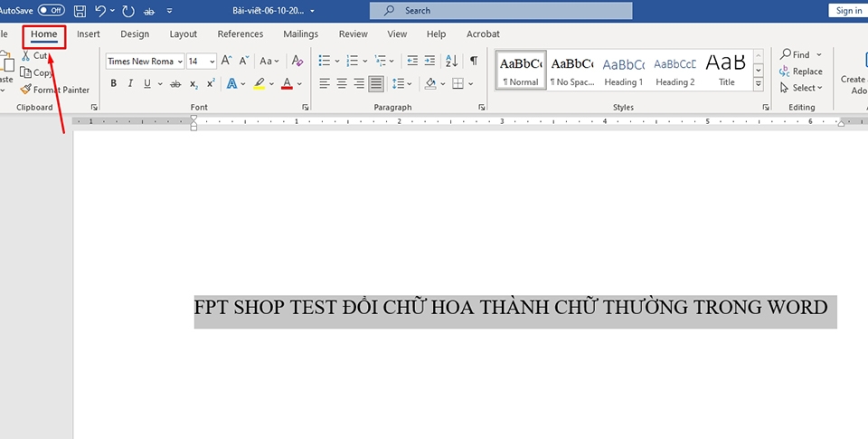Click the bullets list icon
Image resolution: width=868 pixels, height=439 pixels.
[325, 61]
